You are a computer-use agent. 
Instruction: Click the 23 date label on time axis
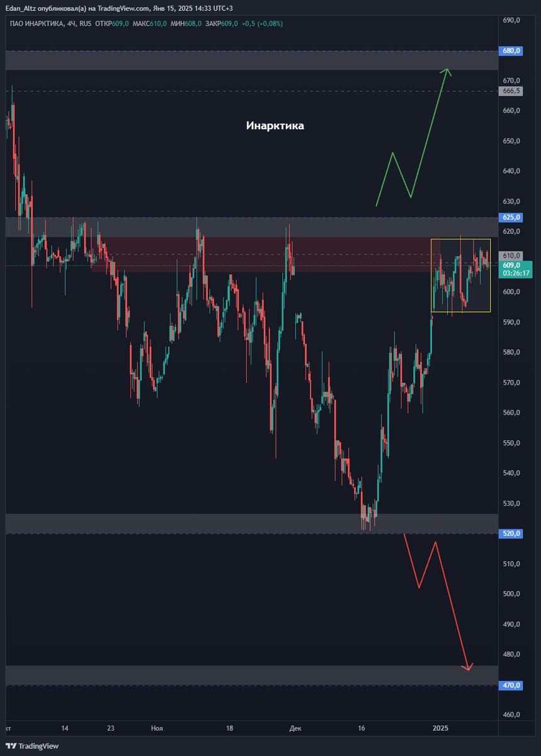coord(111,728)
